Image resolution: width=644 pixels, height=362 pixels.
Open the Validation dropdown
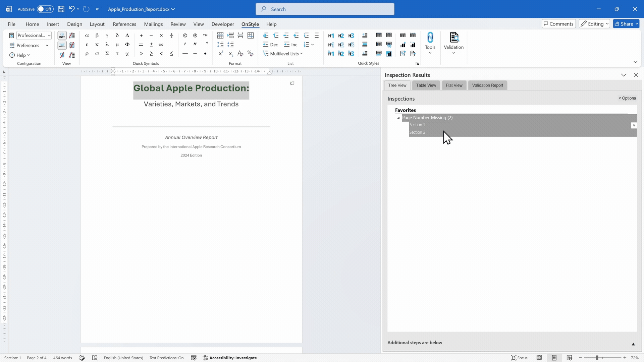(454, 44)
